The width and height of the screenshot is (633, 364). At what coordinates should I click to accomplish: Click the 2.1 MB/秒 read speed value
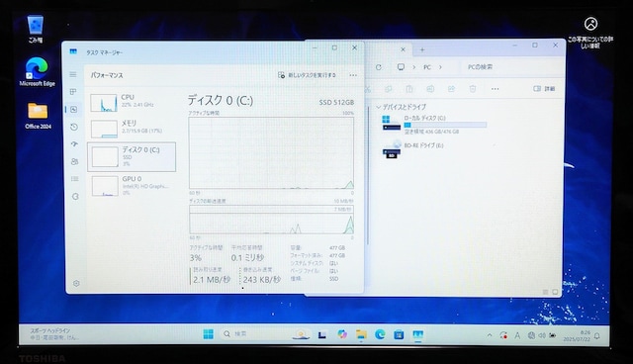[x=212, y=279]
